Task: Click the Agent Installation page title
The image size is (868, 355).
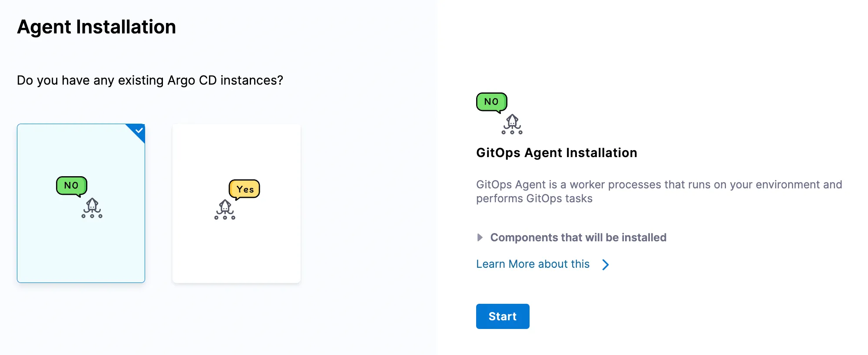Action: click(x=96, y=27)
